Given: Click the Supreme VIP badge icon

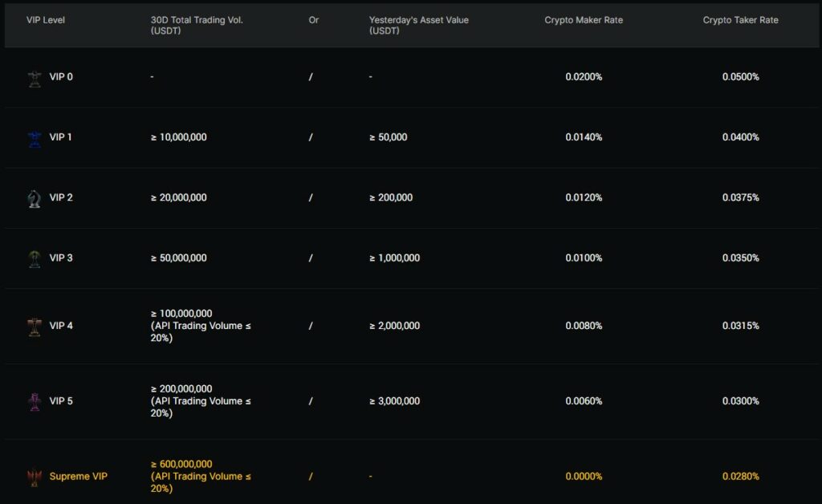Looking at the screenshot, I should [x=35, y=478].
